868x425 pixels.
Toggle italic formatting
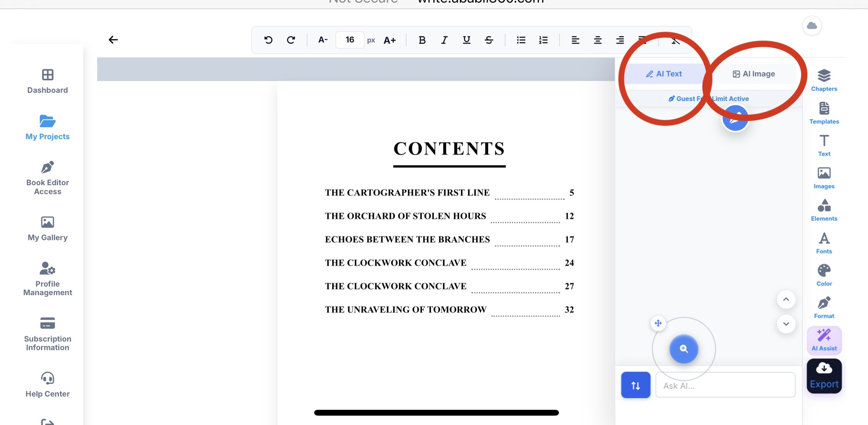444,40
